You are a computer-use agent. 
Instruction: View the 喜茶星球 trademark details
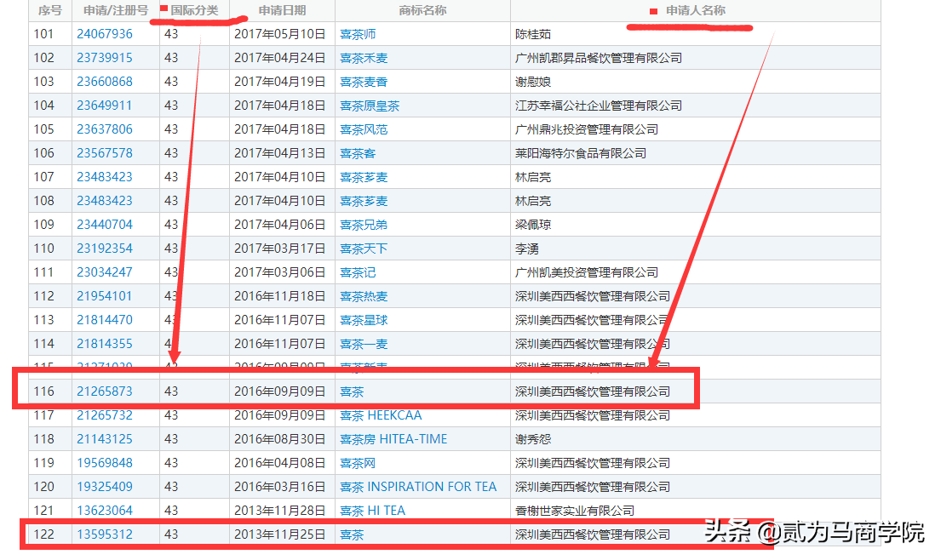pos(364,320)
